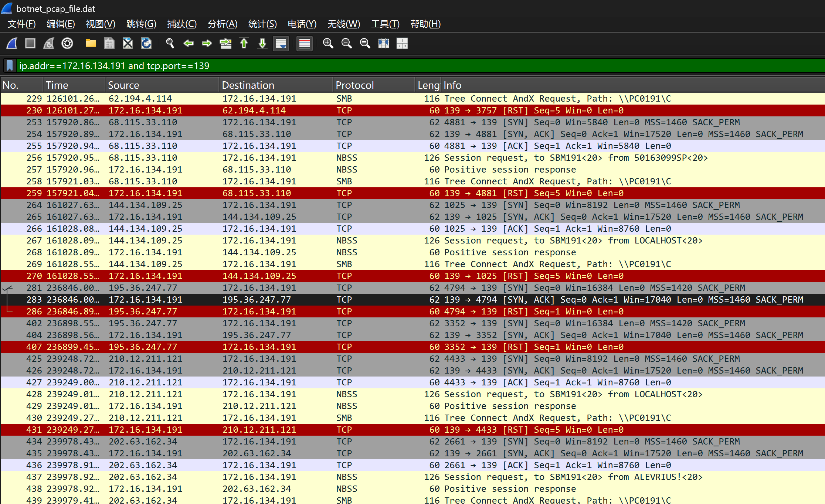Screen dimensions: 825x504
Task: Go to the specified packet icon
Action: click(225, 44)
